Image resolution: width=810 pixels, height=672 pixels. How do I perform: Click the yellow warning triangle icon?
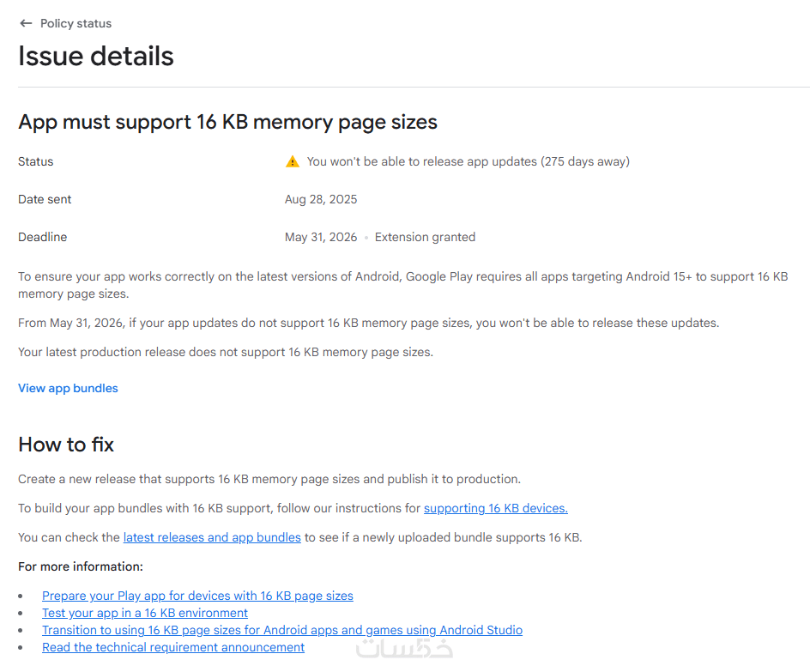[293, 161]
